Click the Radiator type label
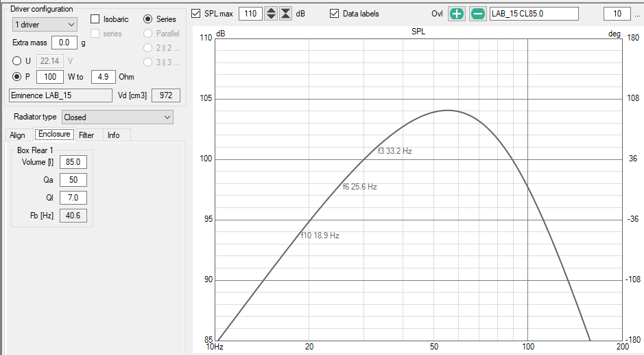 35,117
